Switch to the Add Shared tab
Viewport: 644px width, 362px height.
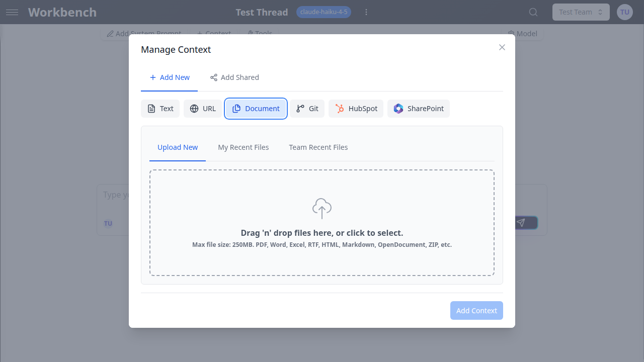coord(234,77)
